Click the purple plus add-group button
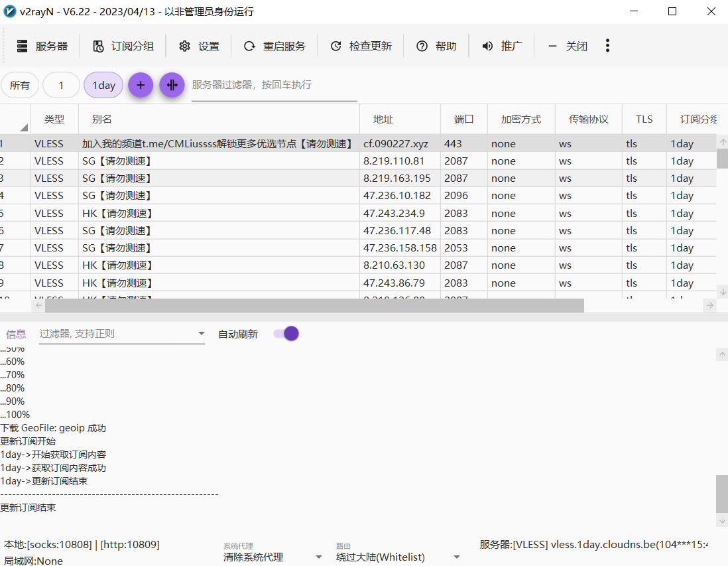Image resolution: width=728 pixels, height=566 pixels. [x=141, y=85]
